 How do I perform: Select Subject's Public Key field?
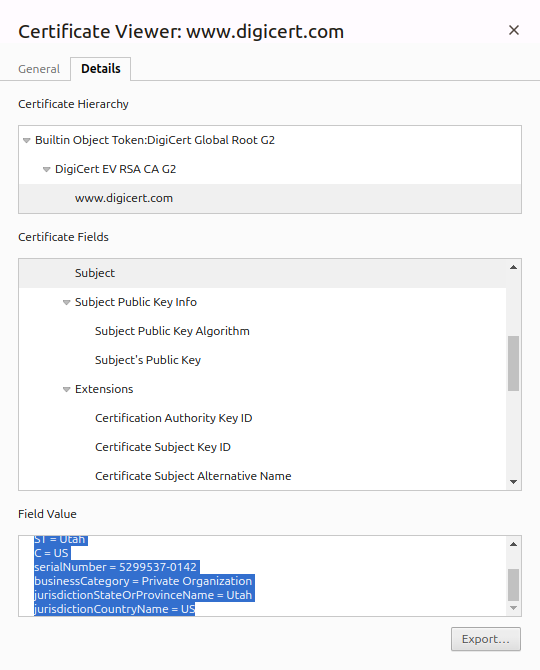[148, 360]
